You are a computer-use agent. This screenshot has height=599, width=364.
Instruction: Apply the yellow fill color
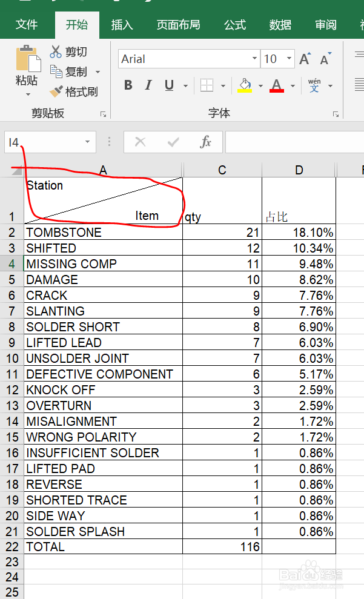click(x=245, y=85)
